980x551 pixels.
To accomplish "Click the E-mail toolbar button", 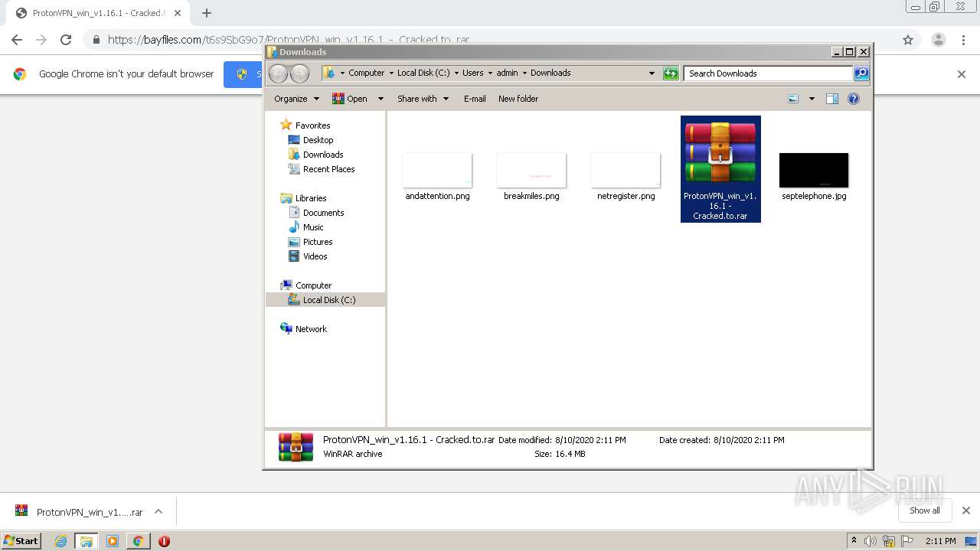I will point(475,99).
